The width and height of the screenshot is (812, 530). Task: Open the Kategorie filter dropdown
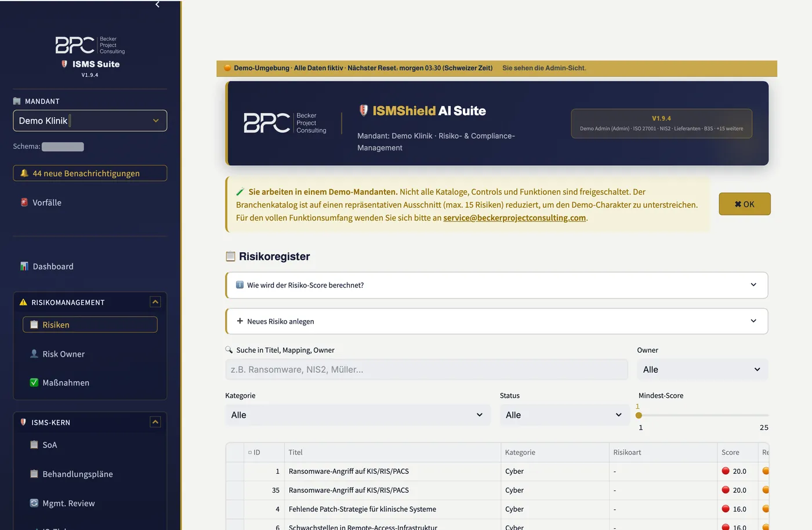tap(358, 415)
